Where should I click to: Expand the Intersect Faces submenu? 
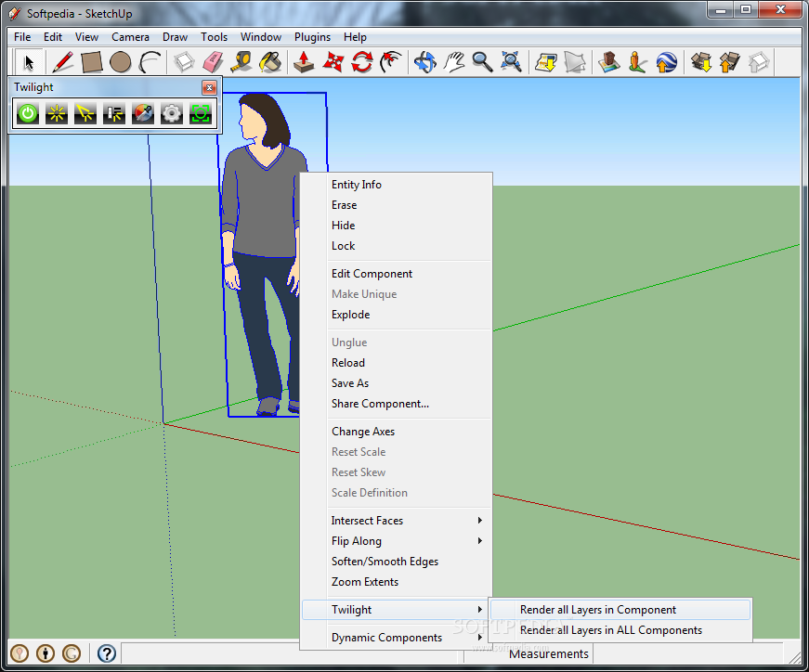click(397, 521)
